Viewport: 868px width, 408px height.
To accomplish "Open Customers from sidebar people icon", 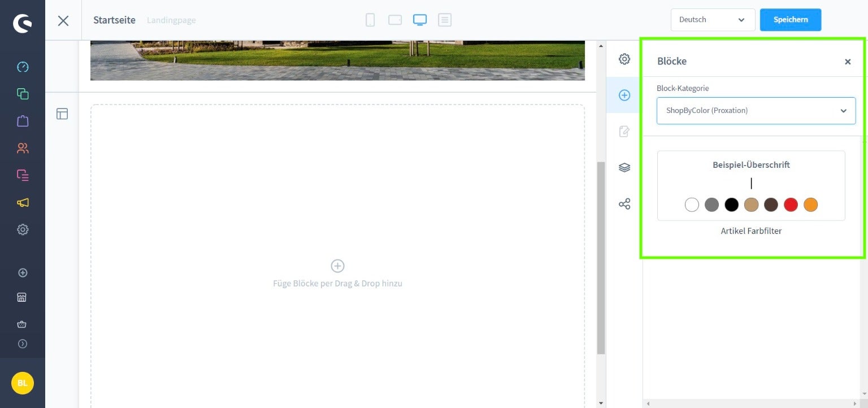I will coord(23,148).
